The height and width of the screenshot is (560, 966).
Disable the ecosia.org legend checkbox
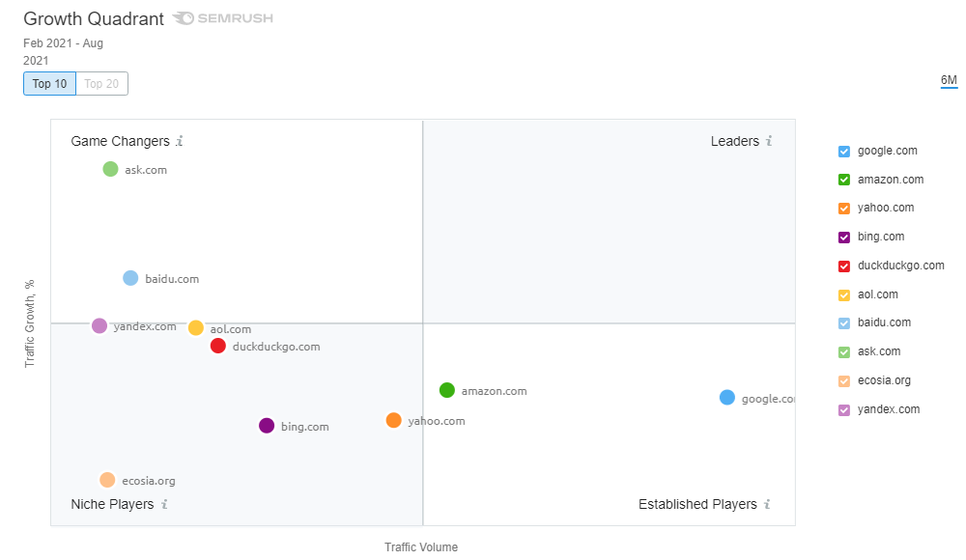click(x=843, y=380)
